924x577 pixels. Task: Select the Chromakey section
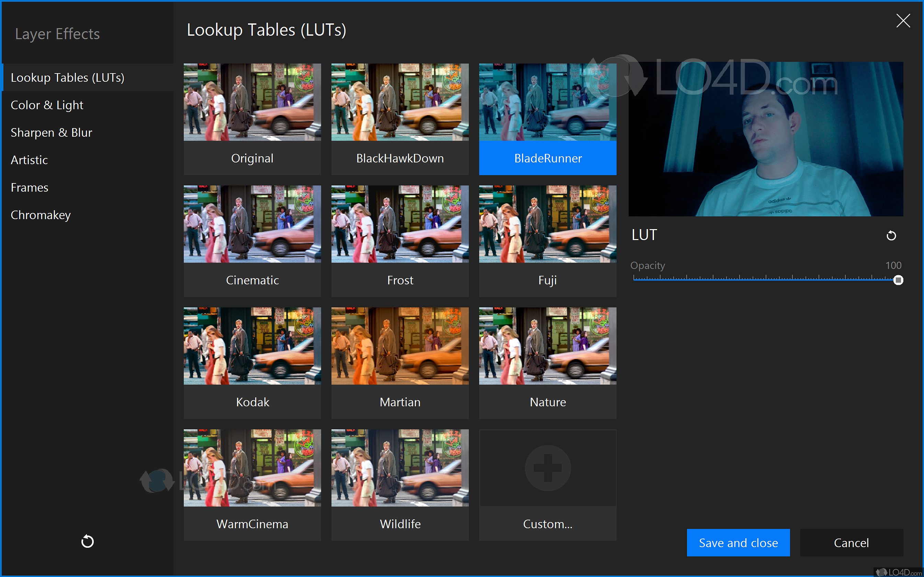(41, 215)
